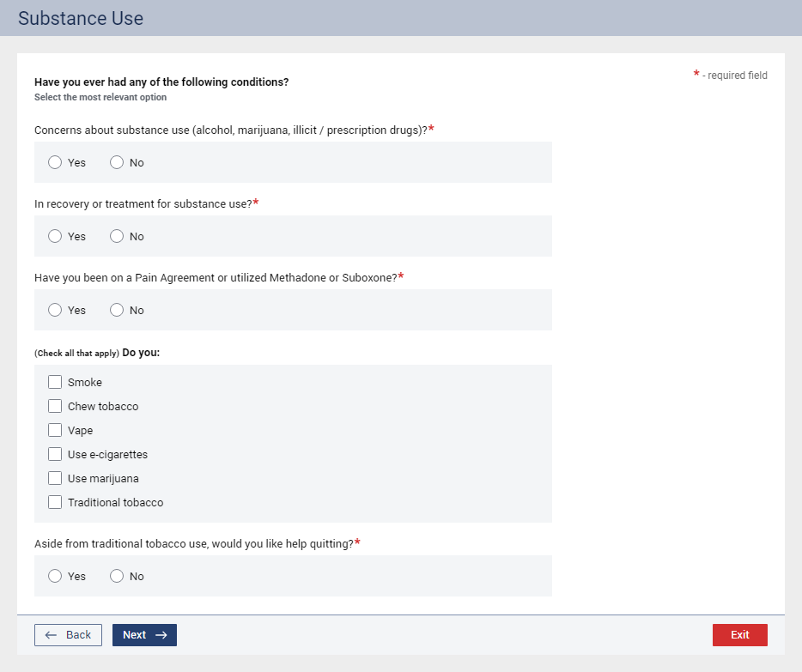The image size is (802, 672).
Task: Click the left arrow icon in Back button
Action: click(51, 635)
